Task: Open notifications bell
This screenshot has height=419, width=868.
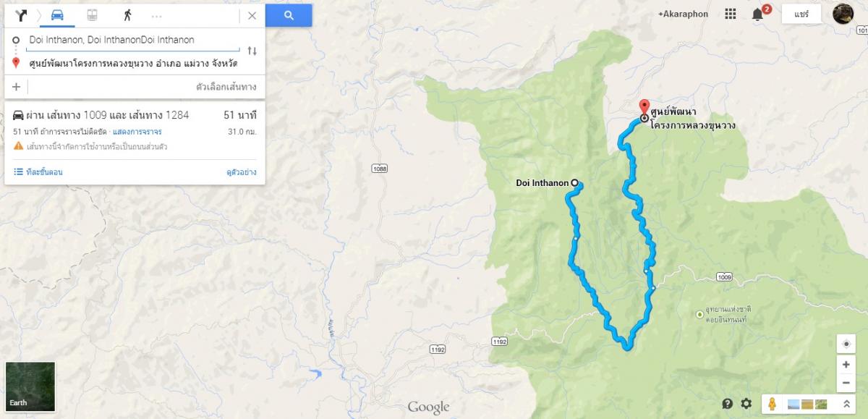Action: [757, 14]
